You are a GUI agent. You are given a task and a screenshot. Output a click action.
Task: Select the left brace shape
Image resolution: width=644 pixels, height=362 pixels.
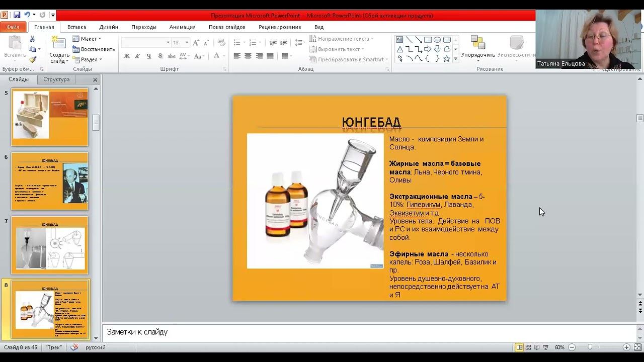click(x=428, y=58)
